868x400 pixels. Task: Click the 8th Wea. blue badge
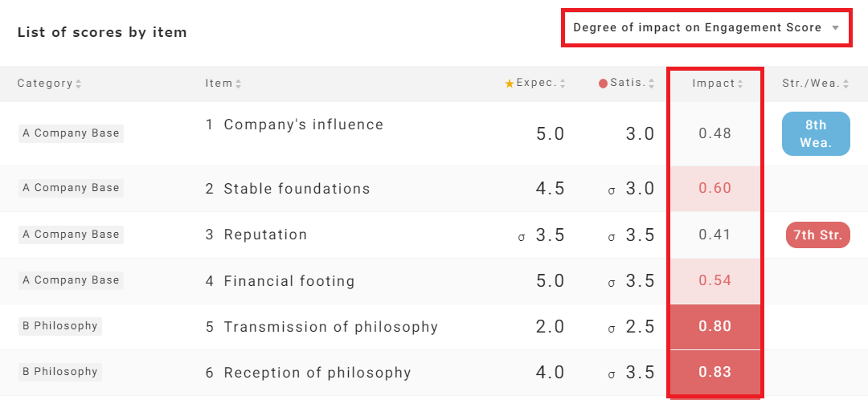(816, 133)
